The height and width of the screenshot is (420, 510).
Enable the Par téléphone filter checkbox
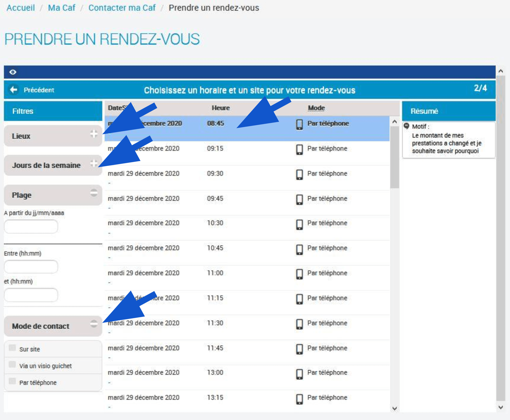12,381
